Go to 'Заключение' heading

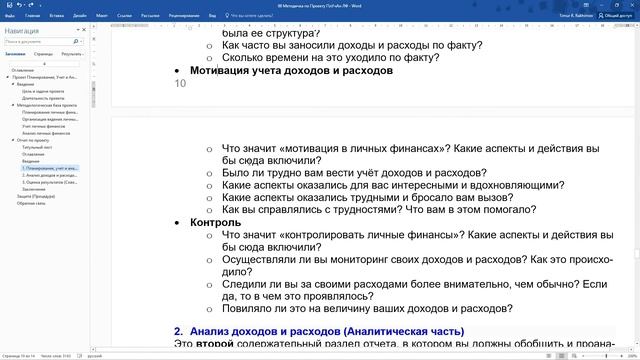click(x=33, y=189)
